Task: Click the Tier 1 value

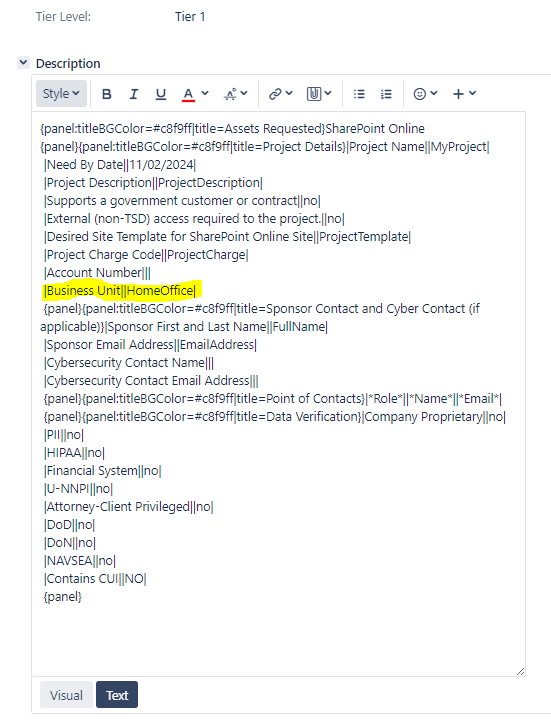Action: [190, 17]
